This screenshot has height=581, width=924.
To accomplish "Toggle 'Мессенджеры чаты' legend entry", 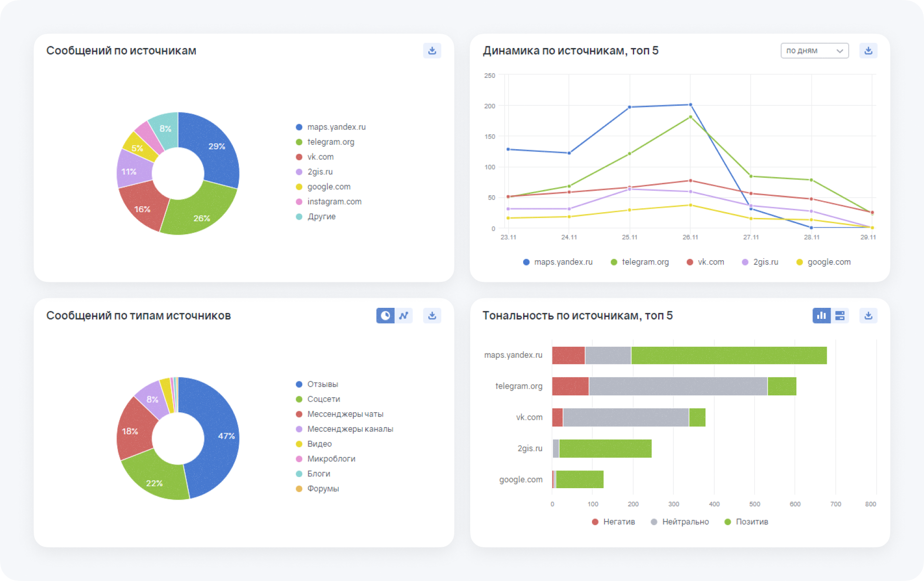I will [339, 414].
